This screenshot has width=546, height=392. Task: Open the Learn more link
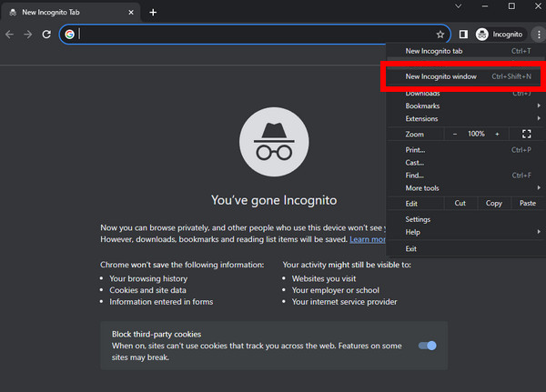(368, 239)
